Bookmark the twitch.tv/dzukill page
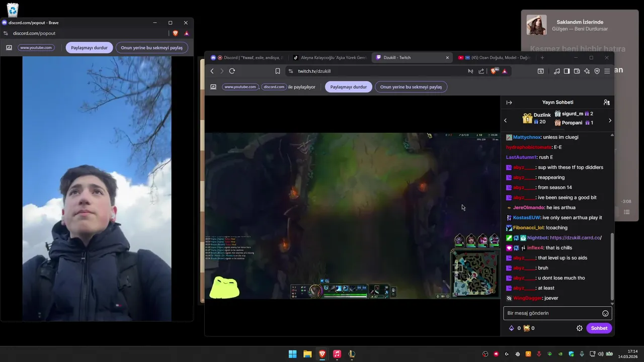Screen dimensions: 644x362 277,71
